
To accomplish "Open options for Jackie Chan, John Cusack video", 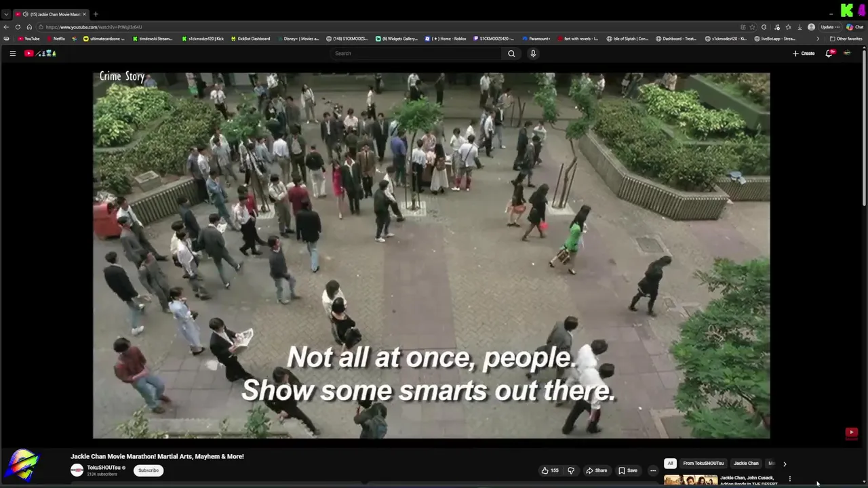I will coord(789,479).
